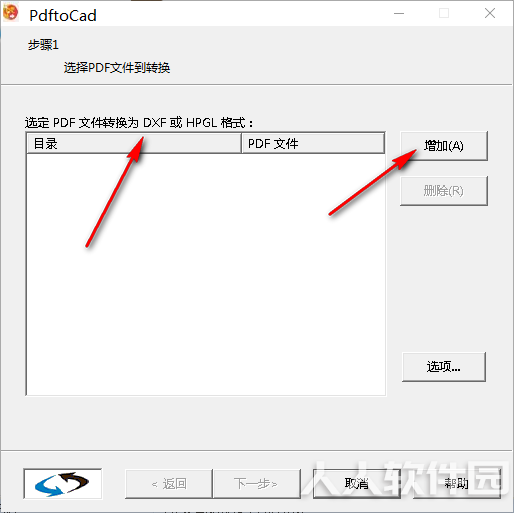Close the PdftoCad dialog with the X

tap(490, 14)
